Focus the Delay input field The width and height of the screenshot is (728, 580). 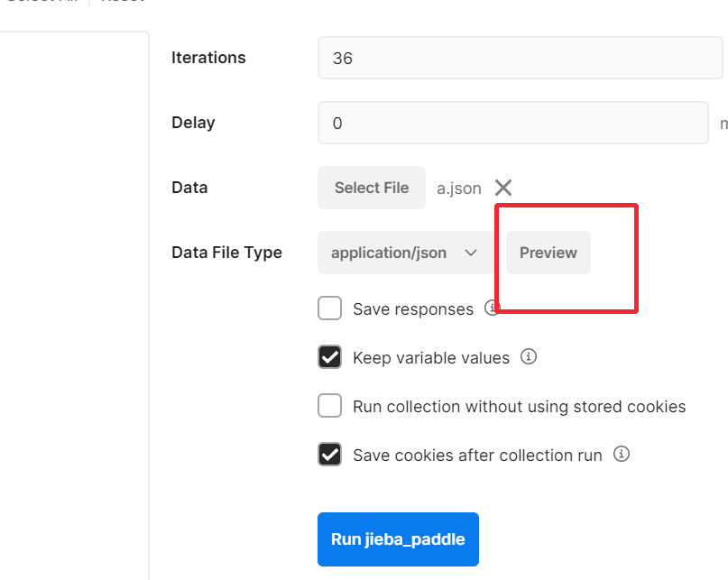[513, 123]
